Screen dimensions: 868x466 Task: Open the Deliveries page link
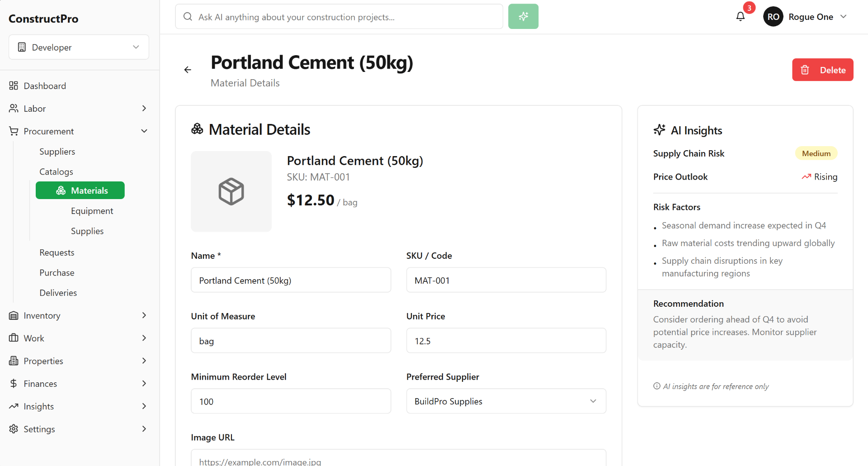tap(58, 293)
